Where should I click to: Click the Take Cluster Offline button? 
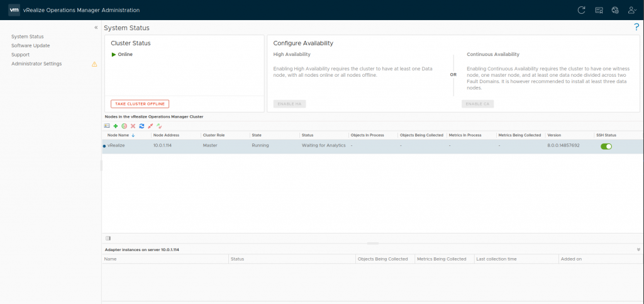[x=140, y=104]
